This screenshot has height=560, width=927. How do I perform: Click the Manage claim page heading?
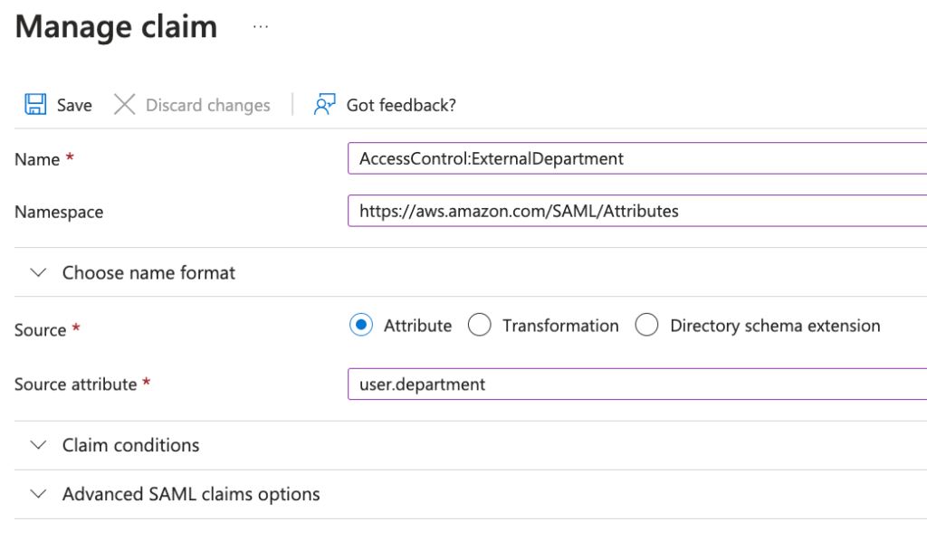[116, 27]
